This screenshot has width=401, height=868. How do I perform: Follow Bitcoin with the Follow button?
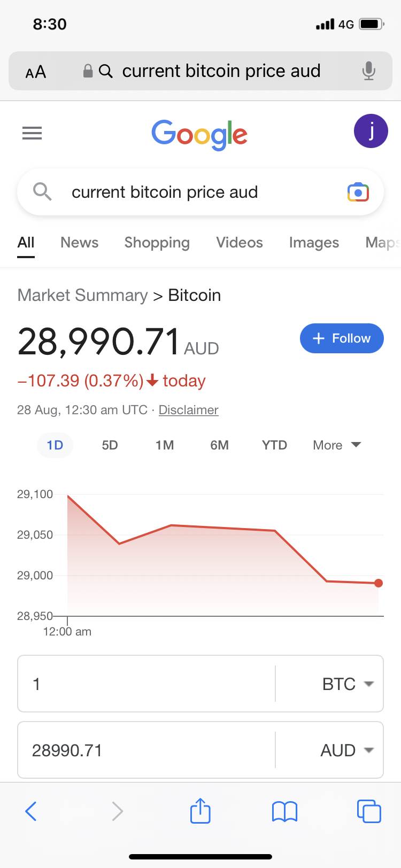[x=342, y=338]
